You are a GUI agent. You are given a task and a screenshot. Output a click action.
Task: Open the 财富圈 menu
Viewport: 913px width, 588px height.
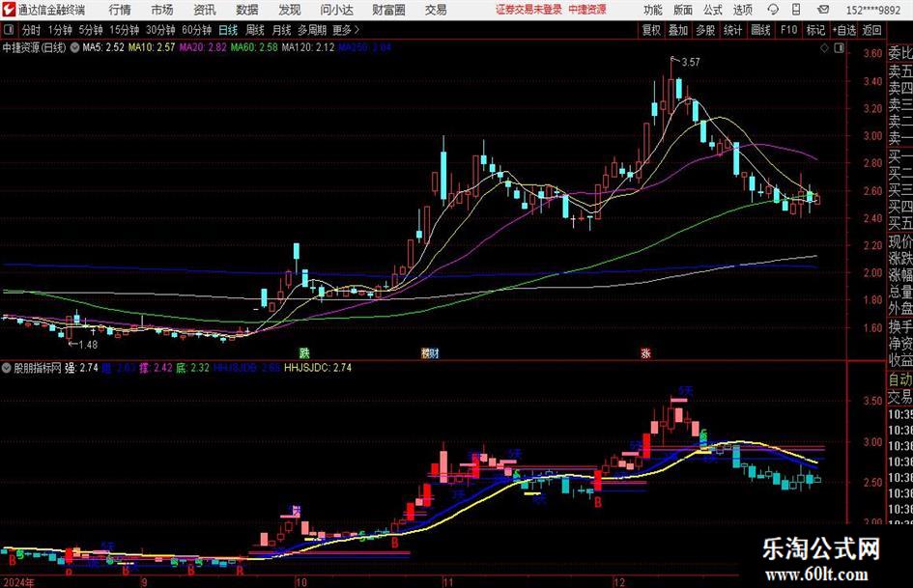389,10
